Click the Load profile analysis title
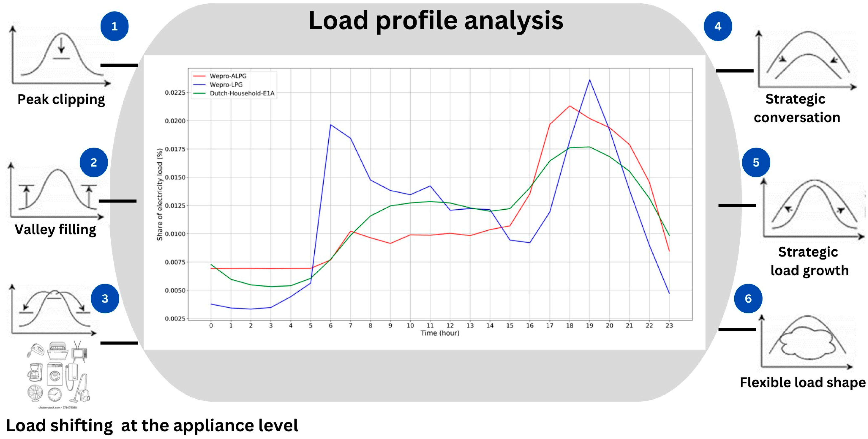 (436, 21)
